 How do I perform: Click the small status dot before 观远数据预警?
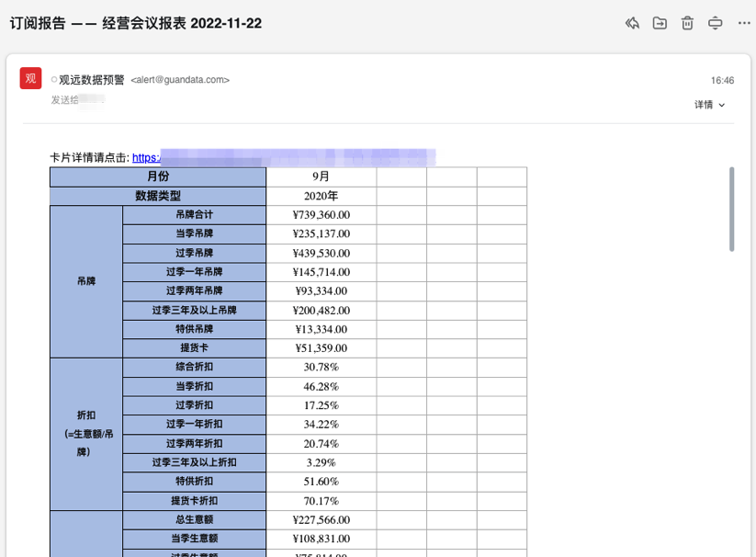(x=54, y=80)
